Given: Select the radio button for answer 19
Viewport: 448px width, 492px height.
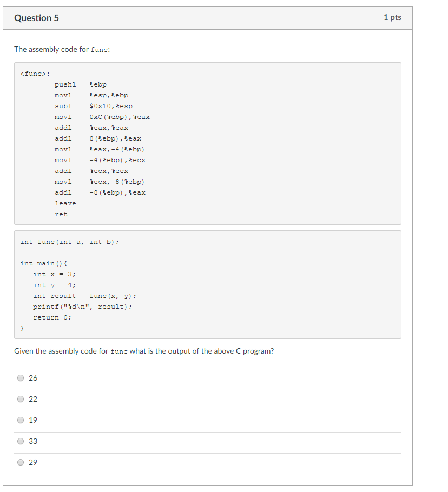Looking at the screenshot, I should click(x=21, y=420).
